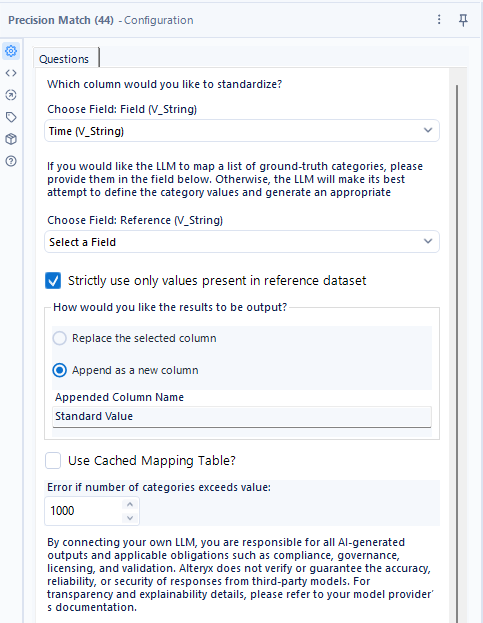Open the cube Meta Info icon
483x623 pixels.
tap(11, 139)
